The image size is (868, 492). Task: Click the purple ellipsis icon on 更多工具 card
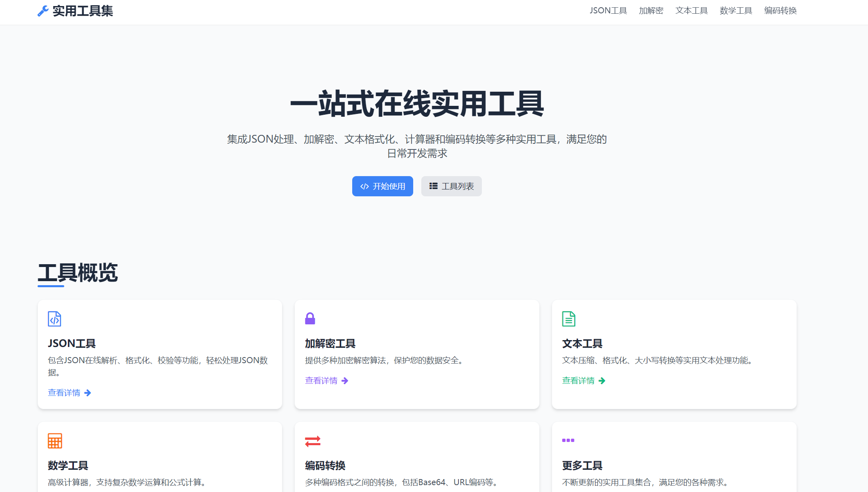tap(568, 441)
